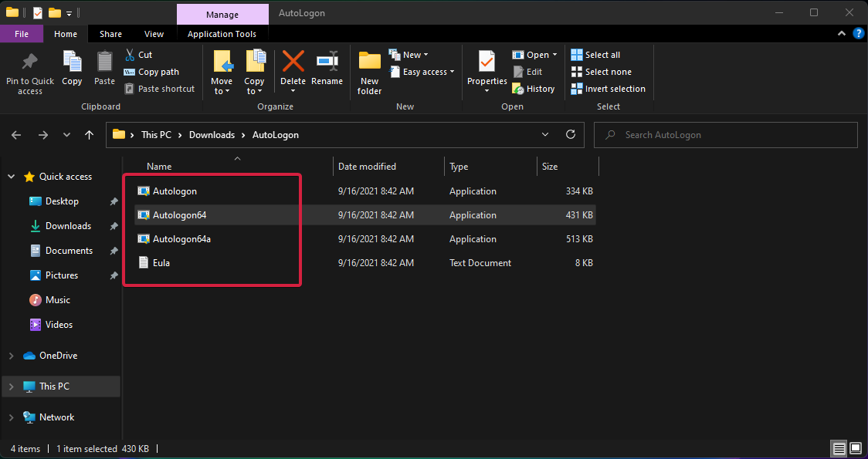Image resolution: width=868 pixels, height=459 pixels.
Task: Open the Help question mark icon
Action: (x=858, y=34)
